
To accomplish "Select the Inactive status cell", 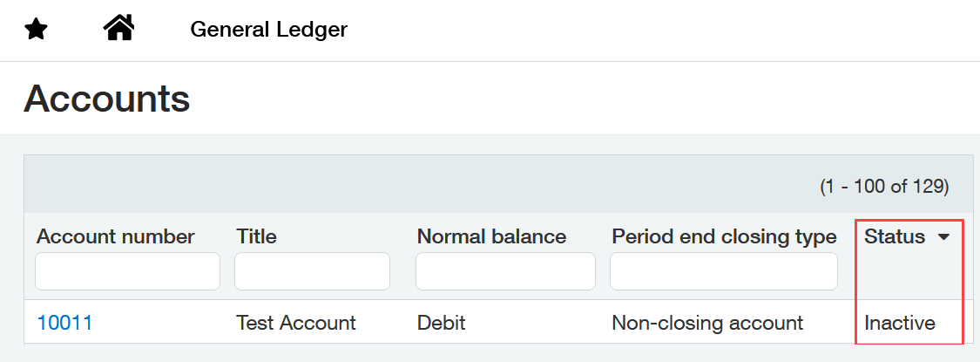I will click(x=899, y=323).
